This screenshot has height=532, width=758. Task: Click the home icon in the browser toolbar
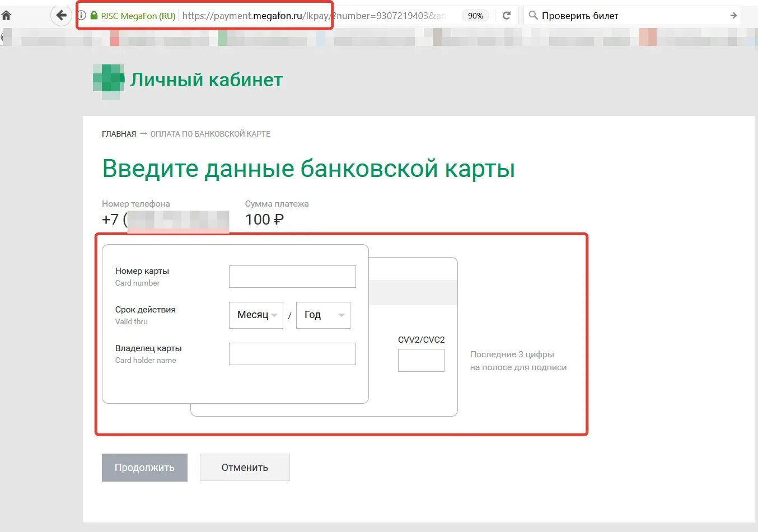(x=6, y=15)
